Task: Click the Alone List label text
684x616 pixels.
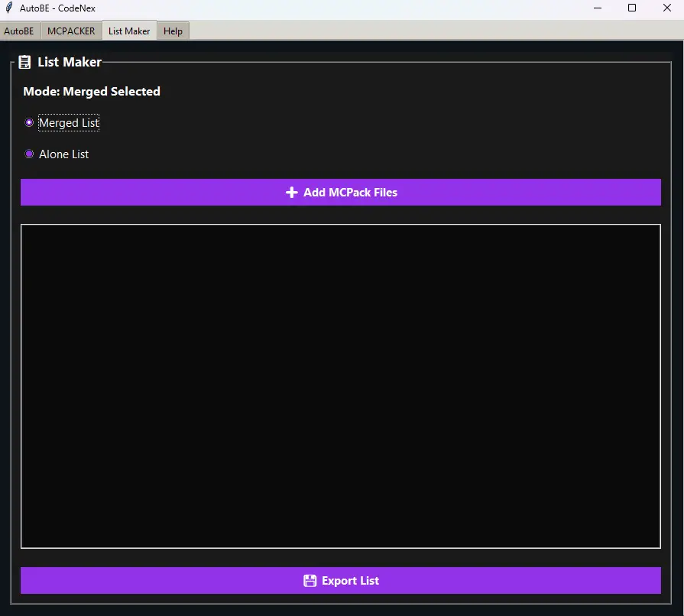Action: [x=64, y=154]
